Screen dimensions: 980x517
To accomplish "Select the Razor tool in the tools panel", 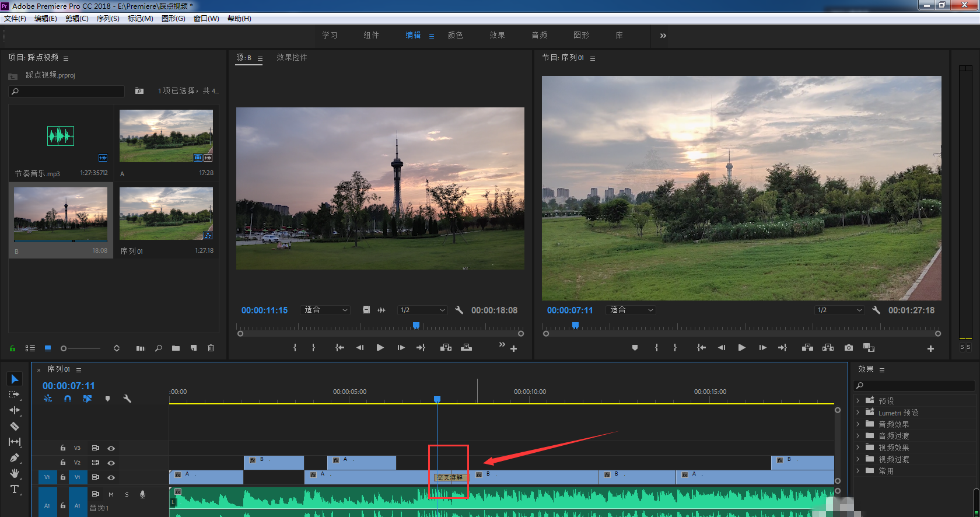I will pos(15,426).
